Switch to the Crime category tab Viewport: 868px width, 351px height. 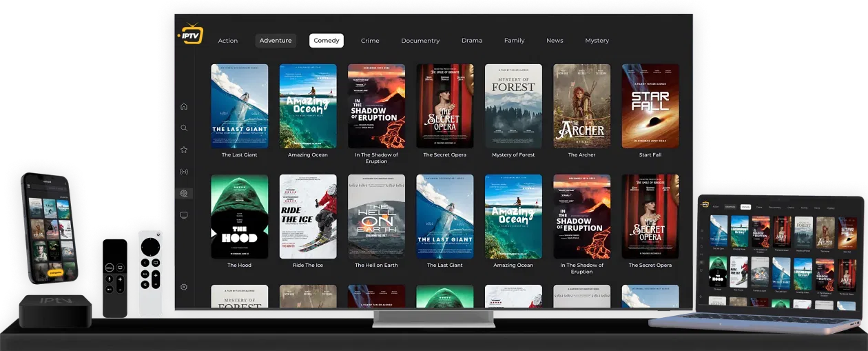coord(370,41)
